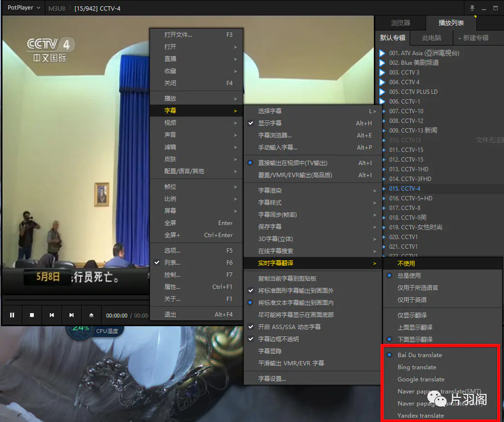Open 字幕设置... from subtitle menu

[272, 379]
